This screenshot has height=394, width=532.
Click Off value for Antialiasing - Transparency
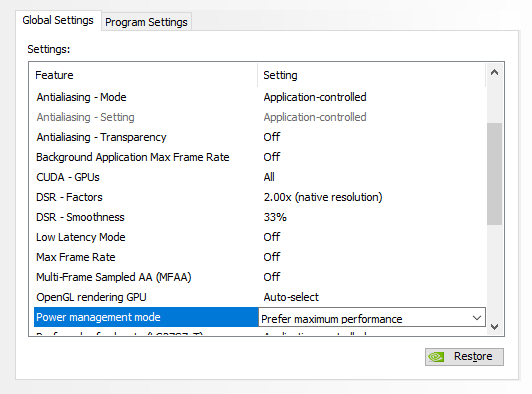point(272,137)
